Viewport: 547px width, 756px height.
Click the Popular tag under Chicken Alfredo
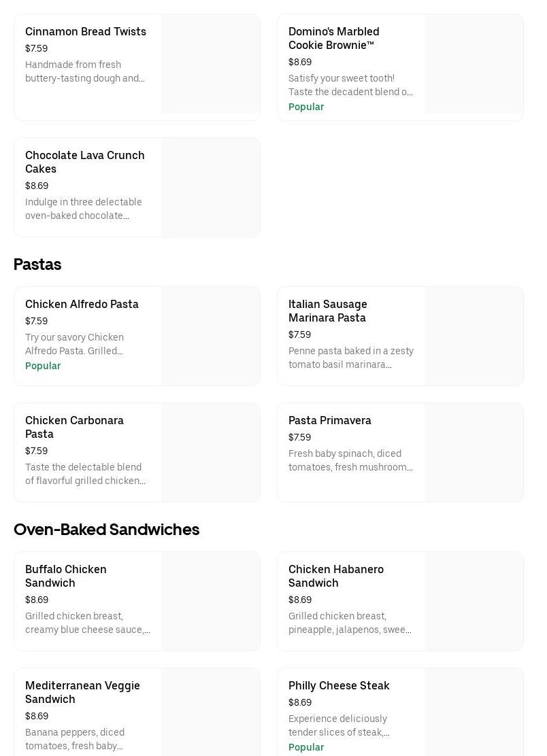coord(43,366)
